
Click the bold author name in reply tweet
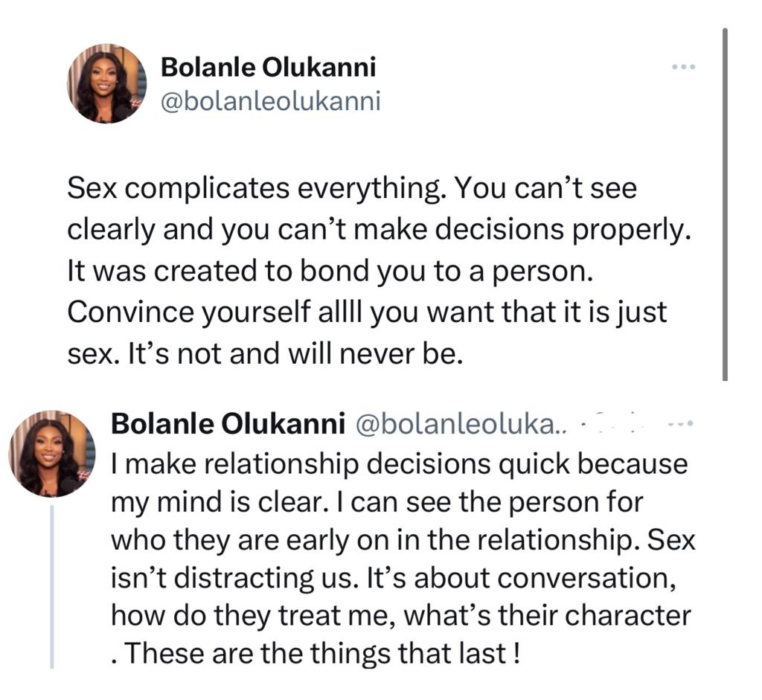[x=227, y=424]
